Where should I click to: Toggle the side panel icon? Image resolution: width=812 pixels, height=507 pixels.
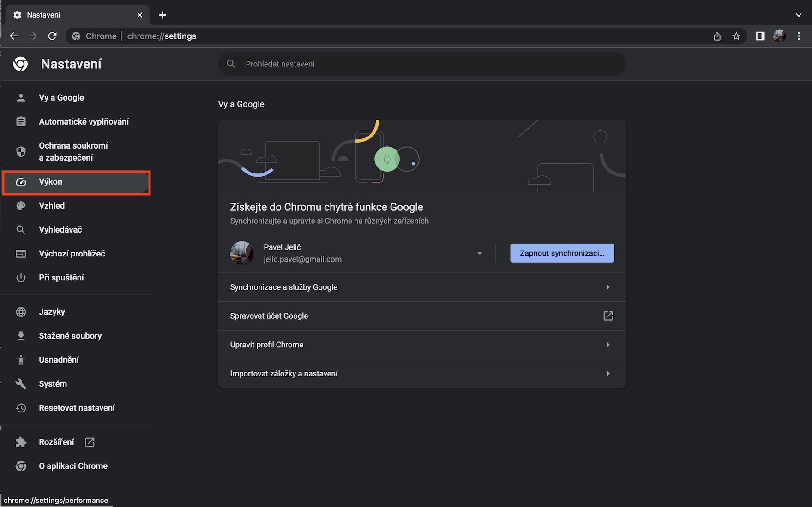pyautogui.click(x=760, y=36)
